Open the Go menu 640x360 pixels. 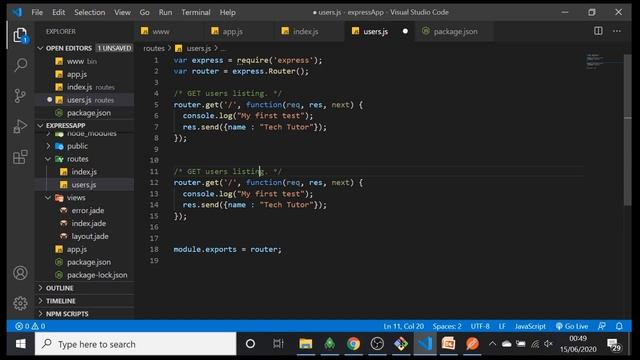(144, 12)
